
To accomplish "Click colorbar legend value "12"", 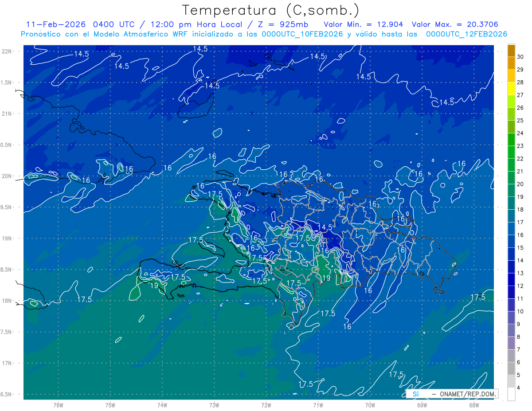I will 520,286.
